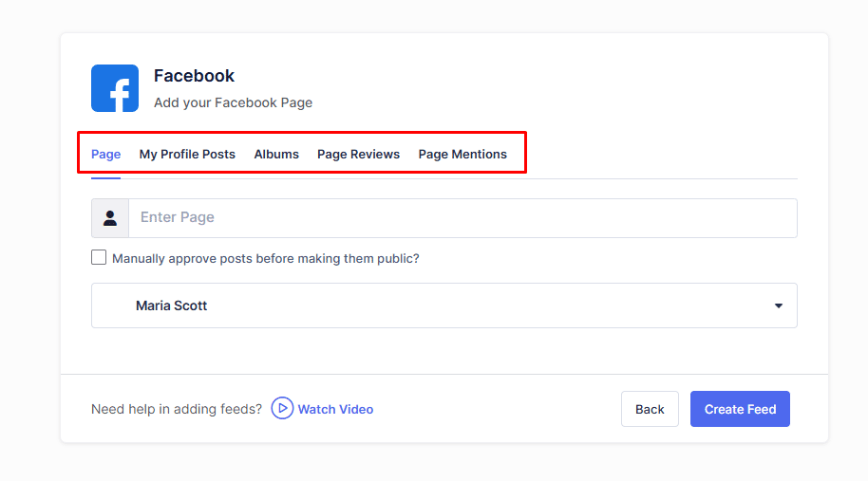Choose the Page Mentions tab
This screenshot has height=481, width=868.
pyautogui.click(x=462, y=154)
